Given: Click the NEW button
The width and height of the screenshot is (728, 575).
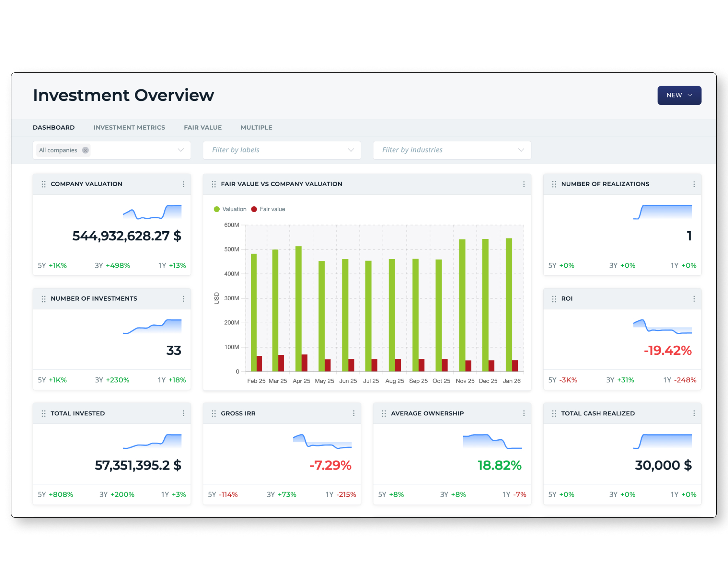Looking at the screenshot, I should click(x=679, y=95).
